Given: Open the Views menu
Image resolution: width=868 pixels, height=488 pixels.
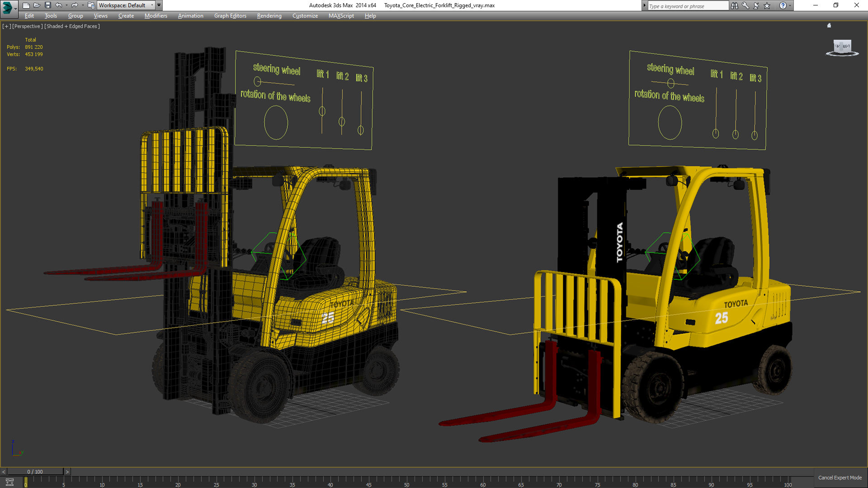Looking at the screenshot, I should (x=100, y=16).
